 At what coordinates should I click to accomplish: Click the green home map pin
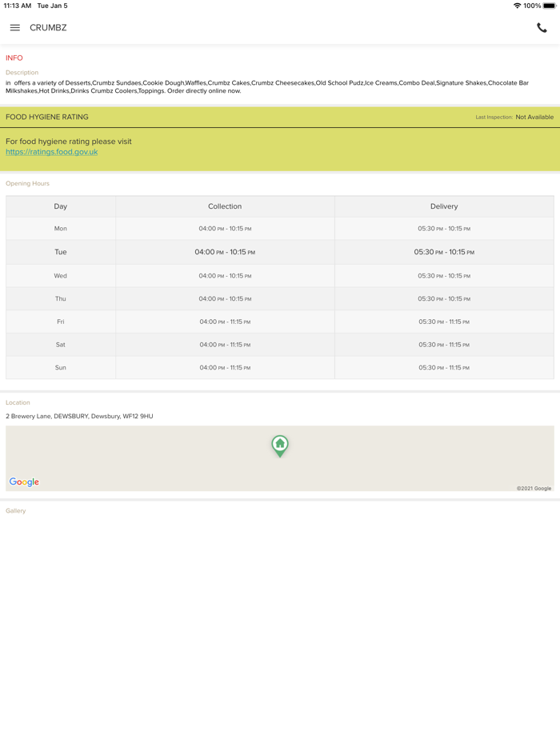pyautogui.click(x=280, y=446)
